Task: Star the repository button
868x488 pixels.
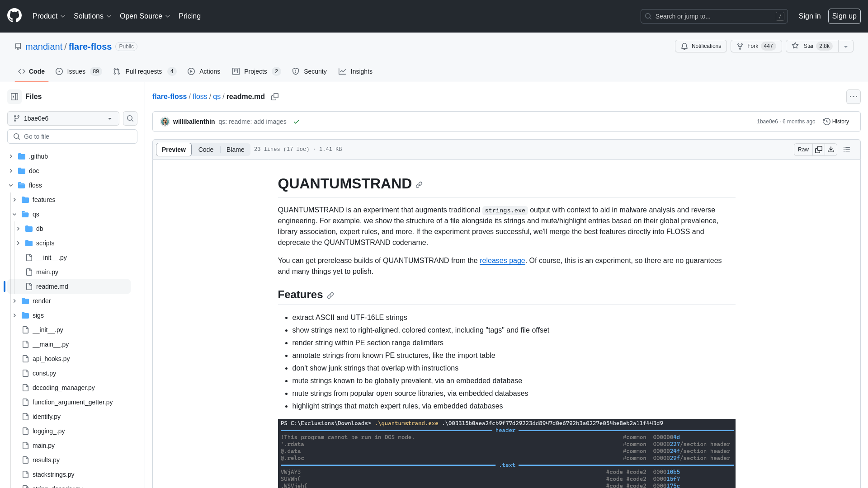Action: pyautogui.click(x=812, y=46)
